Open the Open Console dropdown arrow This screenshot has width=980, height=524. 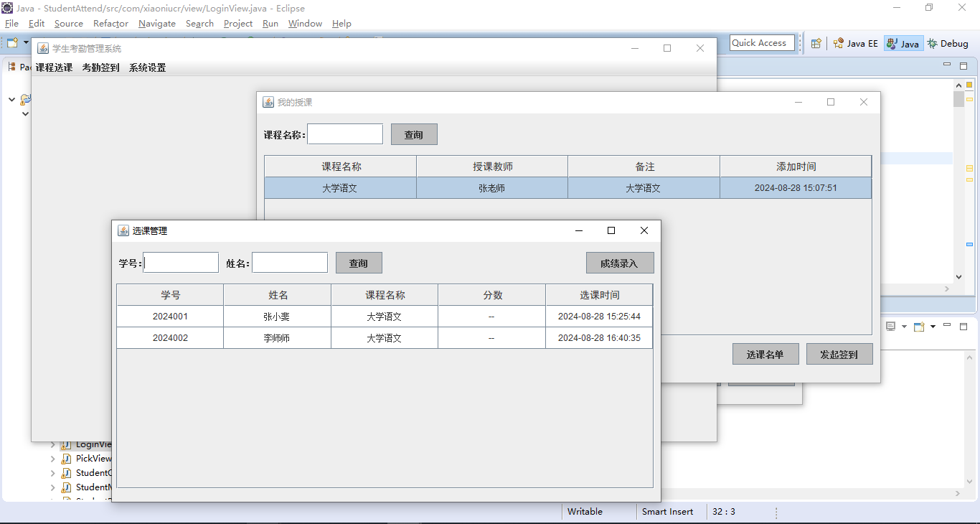click(x=933, y=327)
